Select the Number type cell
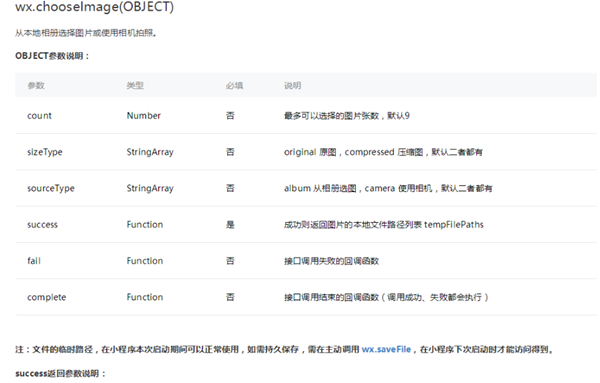 point(143,116)
